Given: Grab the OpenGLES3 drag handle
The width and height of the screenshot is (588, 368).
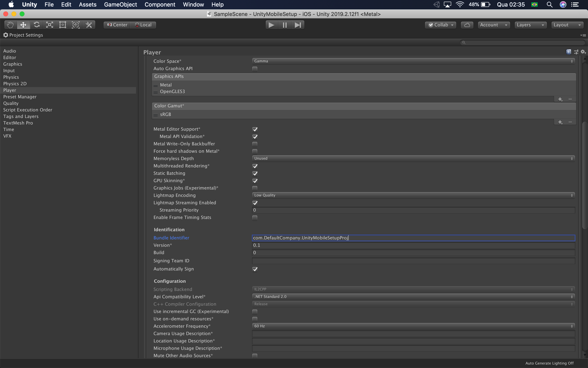Looking at the screenshot, I should [x=156, y=92].
